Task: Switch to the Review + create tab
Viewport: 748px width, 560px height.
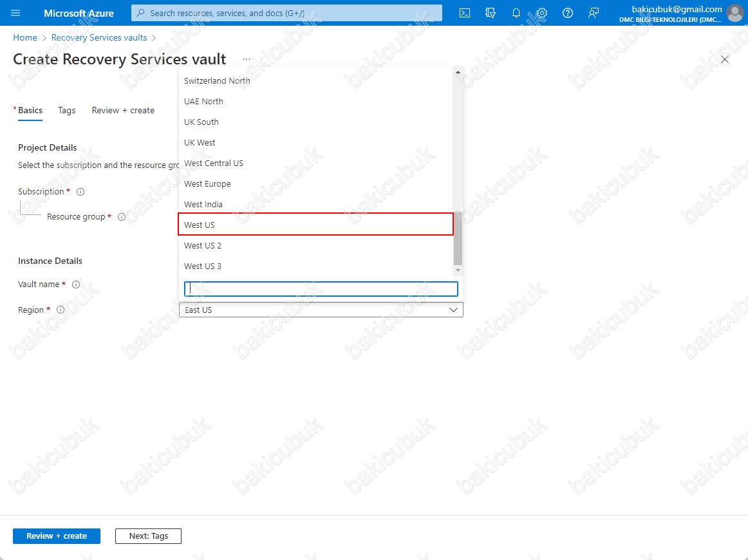Action: point(123,110)
